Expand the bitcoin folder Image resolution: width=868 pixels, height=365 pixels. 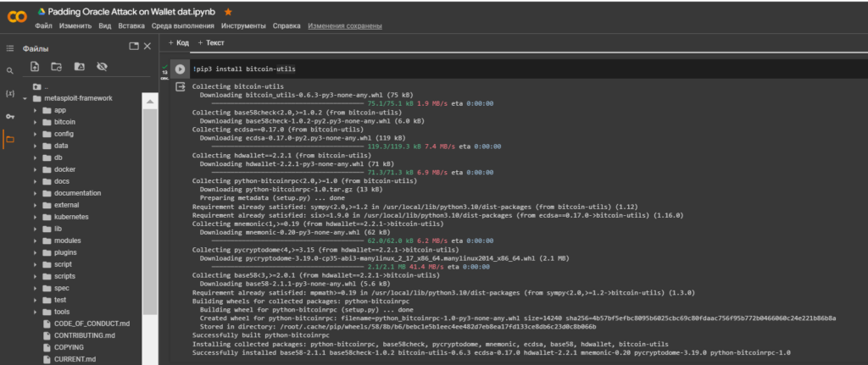35,122
